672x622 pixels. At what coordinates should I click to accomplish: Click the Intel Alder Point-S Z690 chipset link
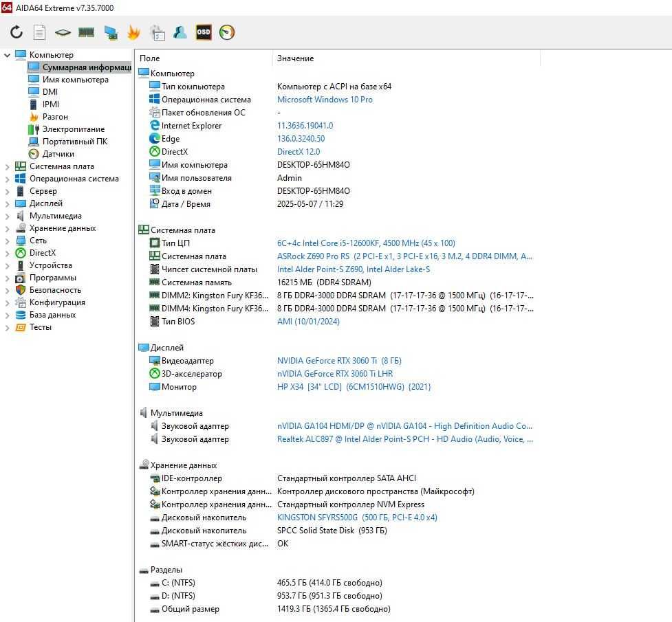coord(354,269)
